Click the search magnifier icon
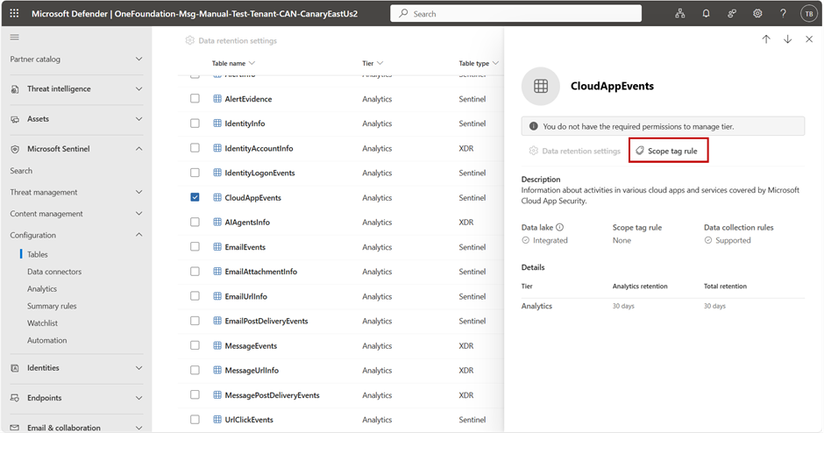This screenshot has width=824, height=453. (x=404, y=13)
